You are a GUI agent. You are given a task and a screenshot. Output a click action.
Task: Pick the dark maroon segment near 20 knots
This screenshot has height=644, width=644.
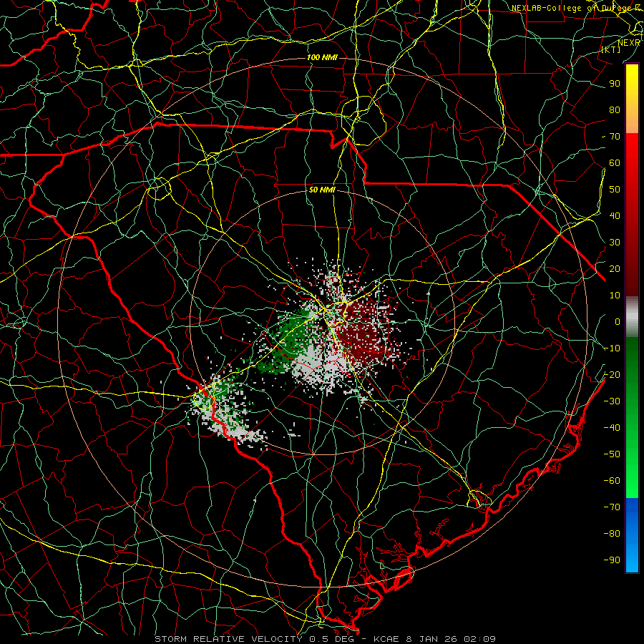632,269
